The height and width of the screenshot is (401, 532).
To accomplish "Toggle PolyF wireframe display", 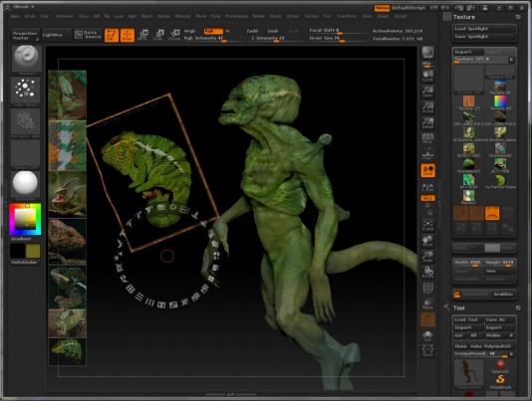I will coord(427,289).
